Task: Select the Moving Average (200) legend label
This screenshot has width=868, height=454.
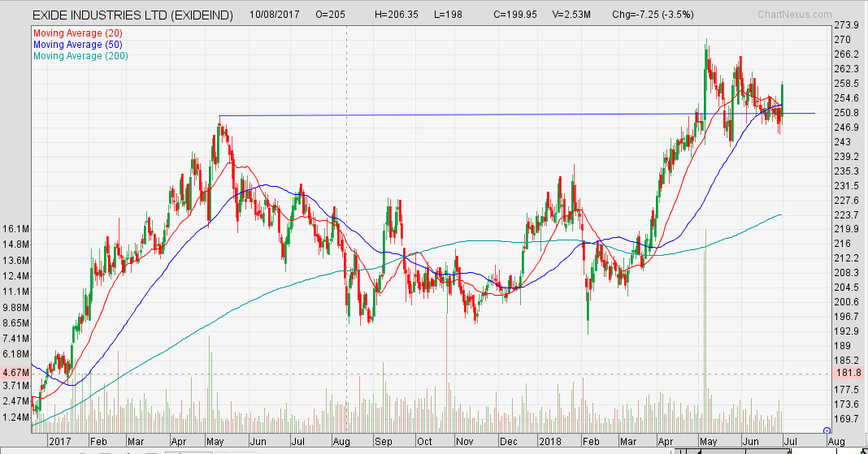Action: coord(80,56)
